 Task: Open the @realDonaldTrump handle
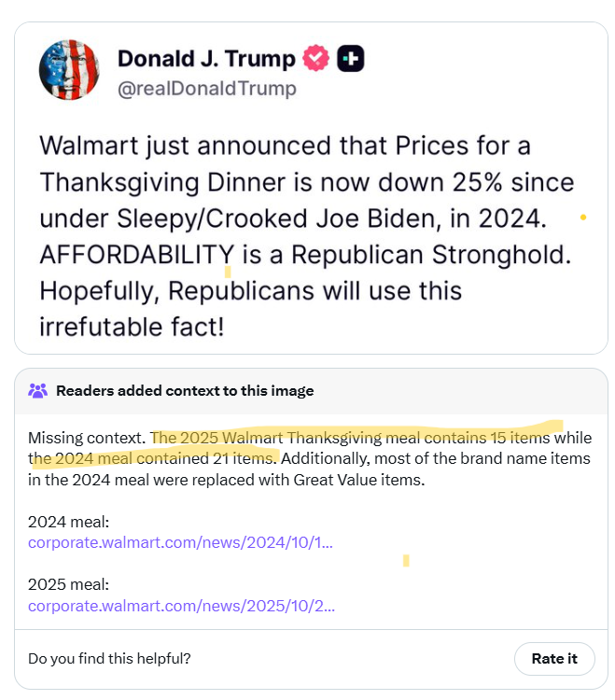pyautogui.click(x=206, y=89)
